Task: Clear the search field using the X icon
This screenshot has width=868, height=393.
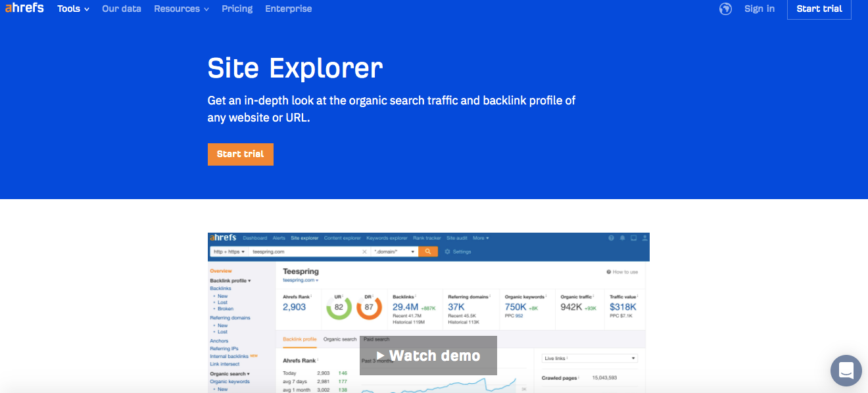Action: click(x=364, y=251)
